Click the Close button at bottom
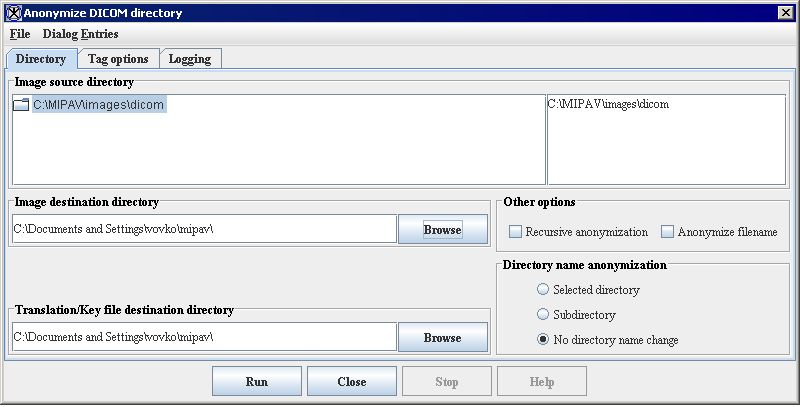 [351, 381]
